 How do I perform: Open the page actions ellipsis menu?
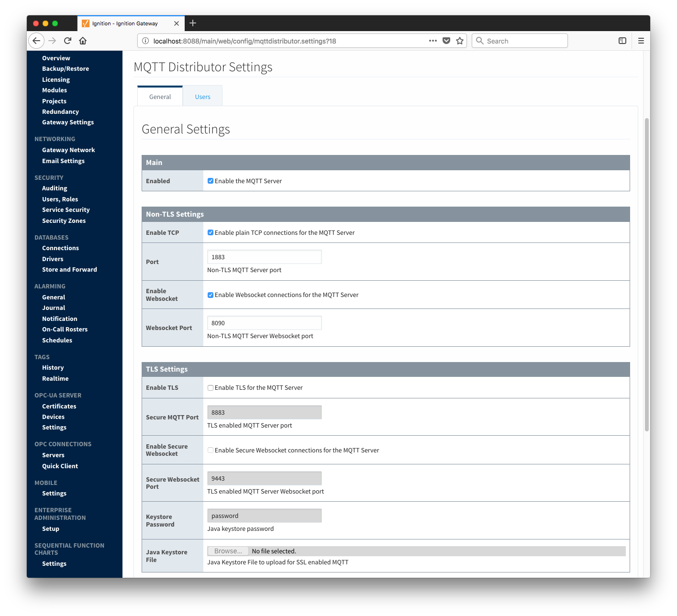click(433, 41)
